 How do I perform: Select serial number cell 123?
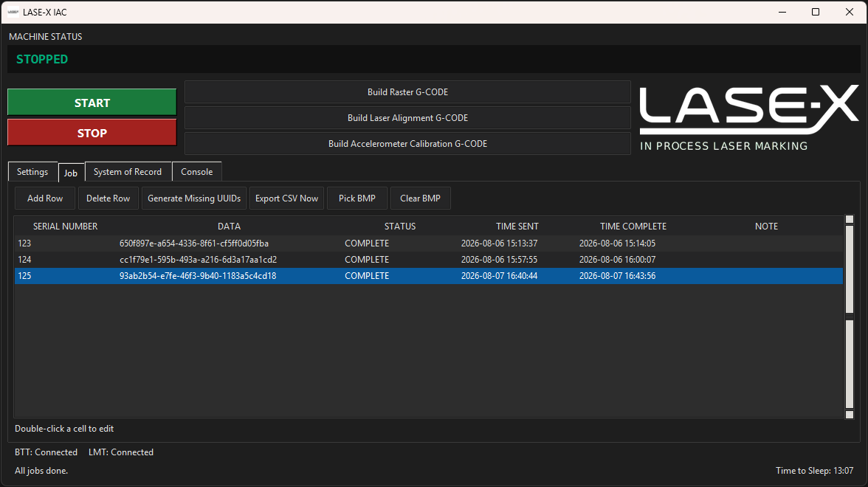(24, 243)
